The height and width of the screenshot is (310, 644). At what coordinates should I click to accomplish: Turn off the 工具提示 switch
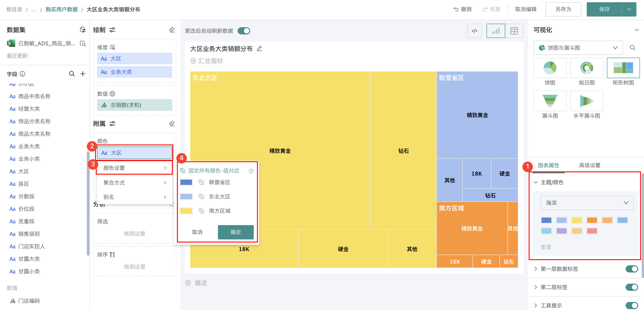tap(631, 305)
